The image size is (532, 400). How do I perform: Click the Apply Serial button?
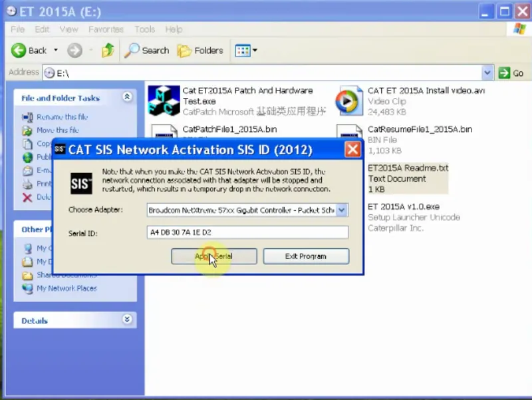(x=213, y=256)
